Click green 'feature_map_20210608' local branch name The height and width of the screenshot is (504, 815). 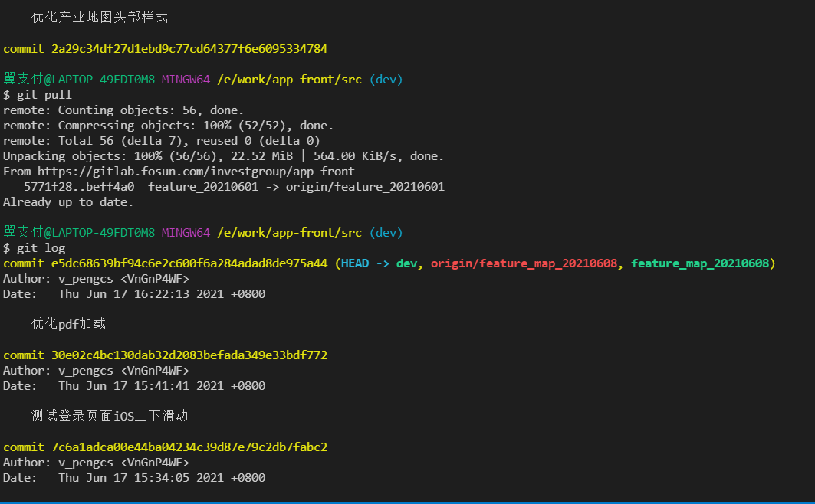699,263
